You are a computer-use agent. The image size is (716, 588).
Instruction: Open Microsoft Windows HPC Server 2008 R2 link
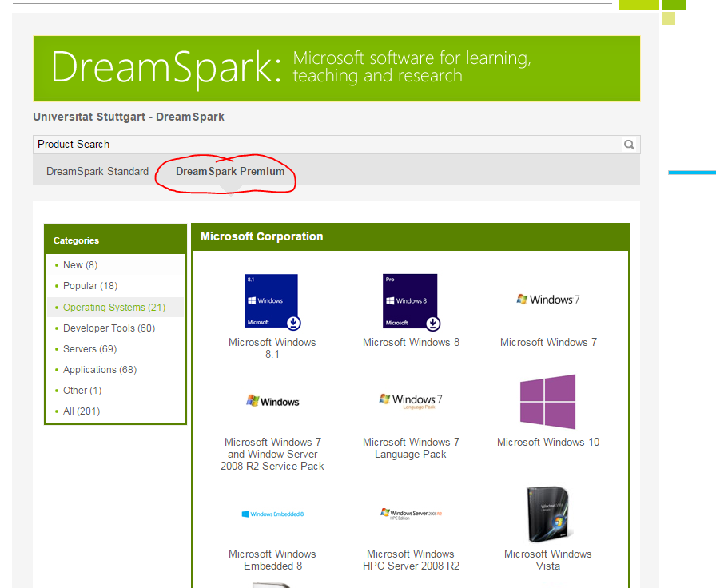click(411, 560)
